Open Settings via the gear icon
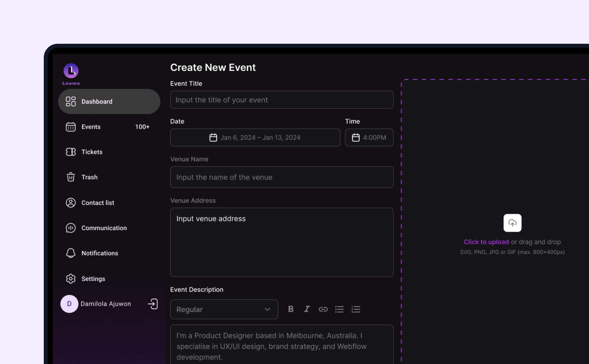589x364 pixels. [70, 279]
